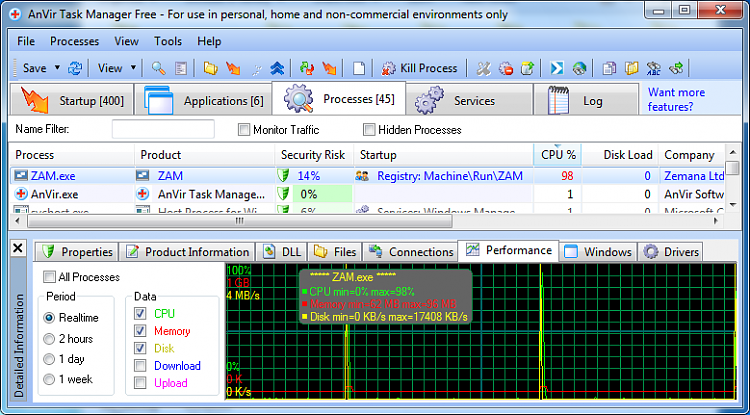
Task: Click the yellow documents toolbar icon
Action: [x=631, y=68]
